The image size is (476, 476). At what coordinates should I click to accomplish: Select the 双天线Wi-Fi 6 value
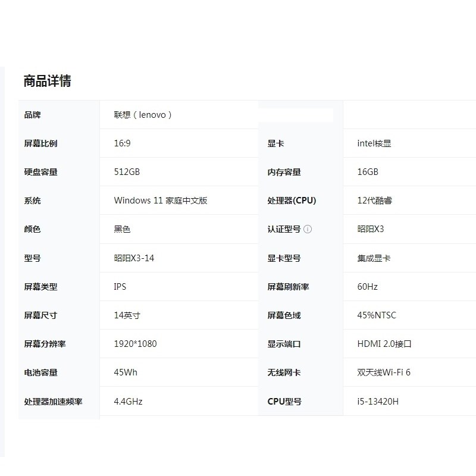pos(384,372)
